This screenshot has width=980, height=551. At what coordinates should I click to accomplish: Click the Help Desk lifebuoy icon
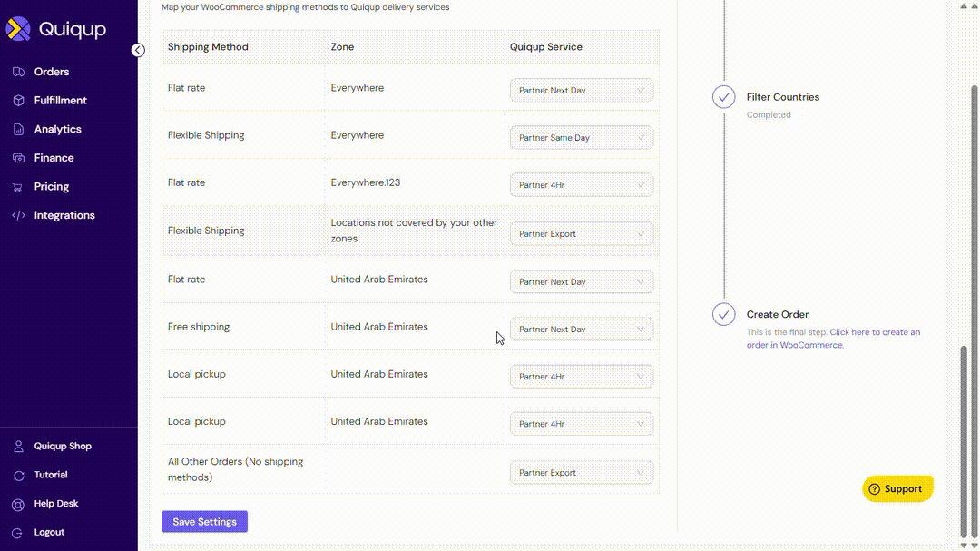coord(18,504)
